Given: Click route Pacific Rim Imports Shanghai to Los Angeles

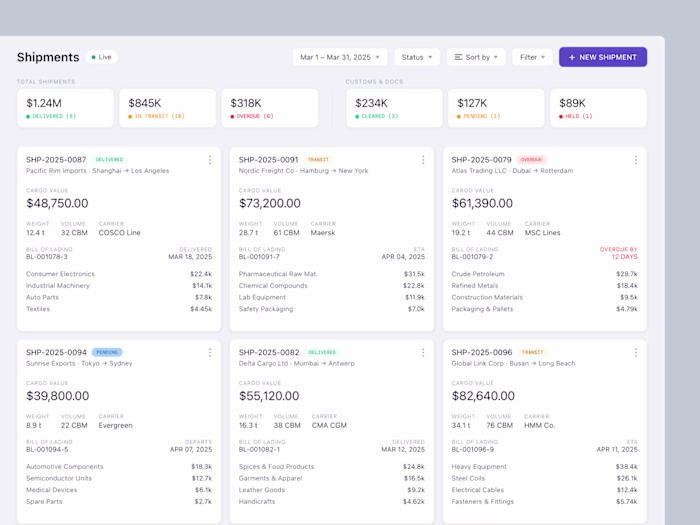Looking at the screenshot, I should pos(97,171).
